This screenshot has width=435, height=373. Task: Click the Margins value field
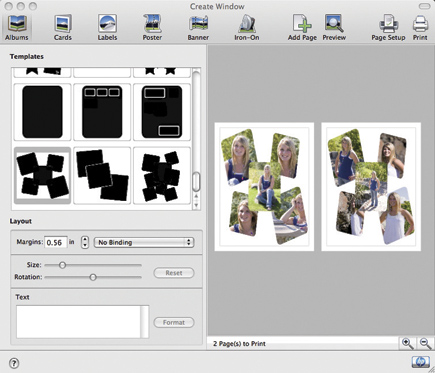point(56,242)
